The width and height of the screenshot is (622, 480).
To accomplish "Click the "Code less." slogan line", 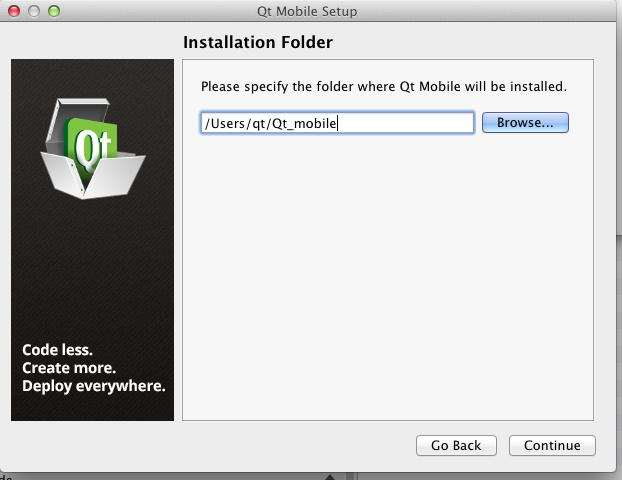I will [57, 350].
